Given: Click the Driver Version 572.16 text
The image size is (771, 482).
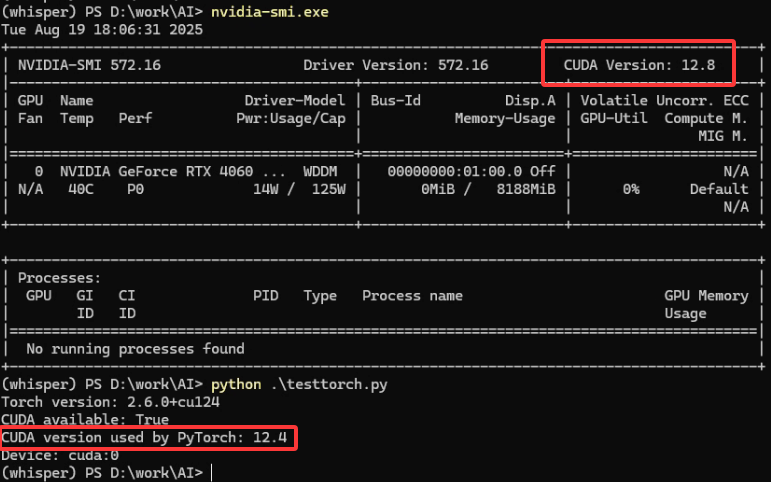Looking at the screenshot, I should click(x=396, y=65).
